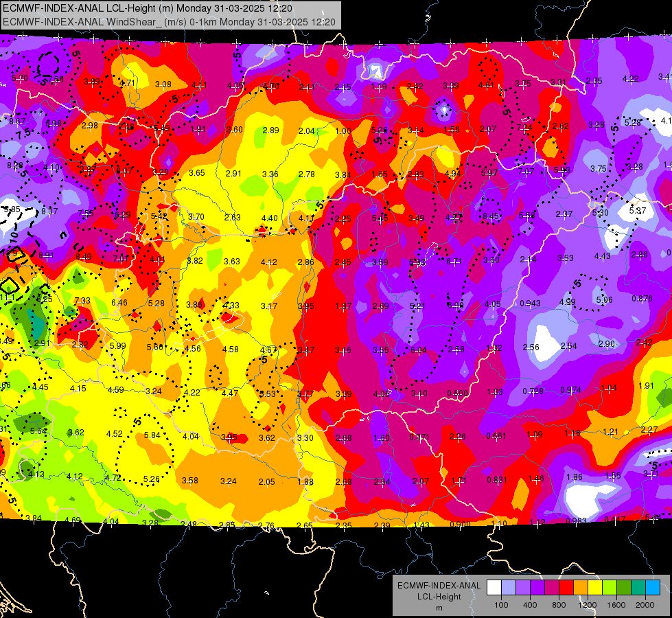The width and height of the screenshot is (672, 618).
Task: Click the wind shear value 6.46
Action: (x=119, y=302)
